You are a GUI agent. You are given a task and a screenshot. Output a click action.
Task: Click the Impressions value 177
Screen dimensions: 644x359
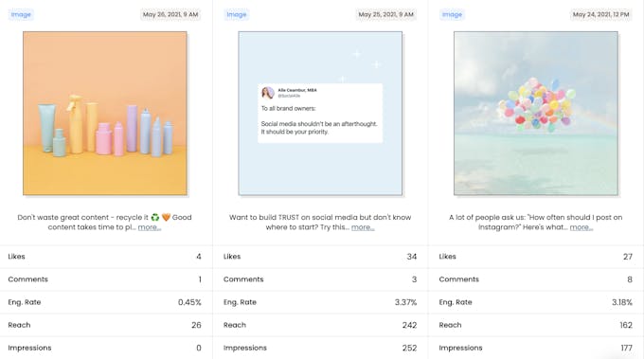pyautogui.click(x=626, y=348)
